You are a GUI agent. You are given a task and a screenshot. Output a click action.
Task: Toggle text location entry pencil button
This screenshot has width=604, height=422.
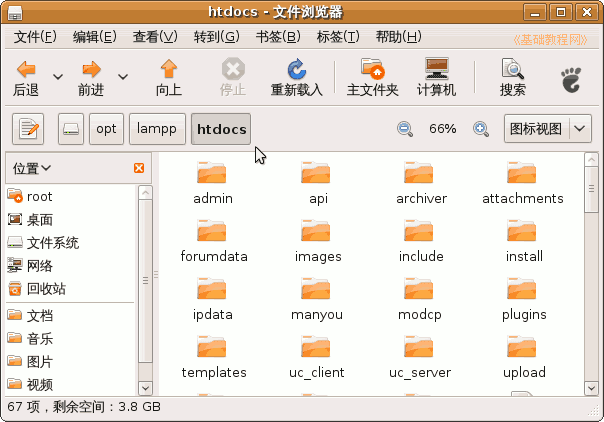(x=28, y=129)
